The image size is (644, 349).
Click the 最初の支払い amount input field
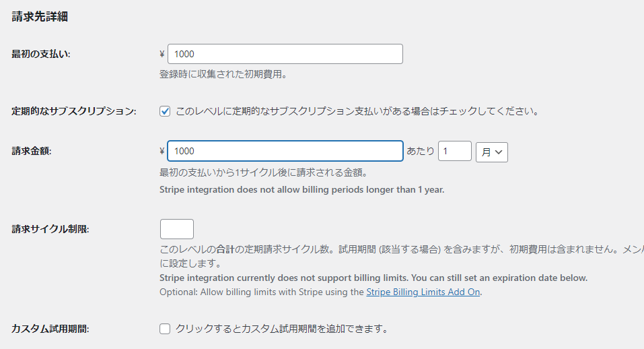pyautogui.click(x=285, y=54)
